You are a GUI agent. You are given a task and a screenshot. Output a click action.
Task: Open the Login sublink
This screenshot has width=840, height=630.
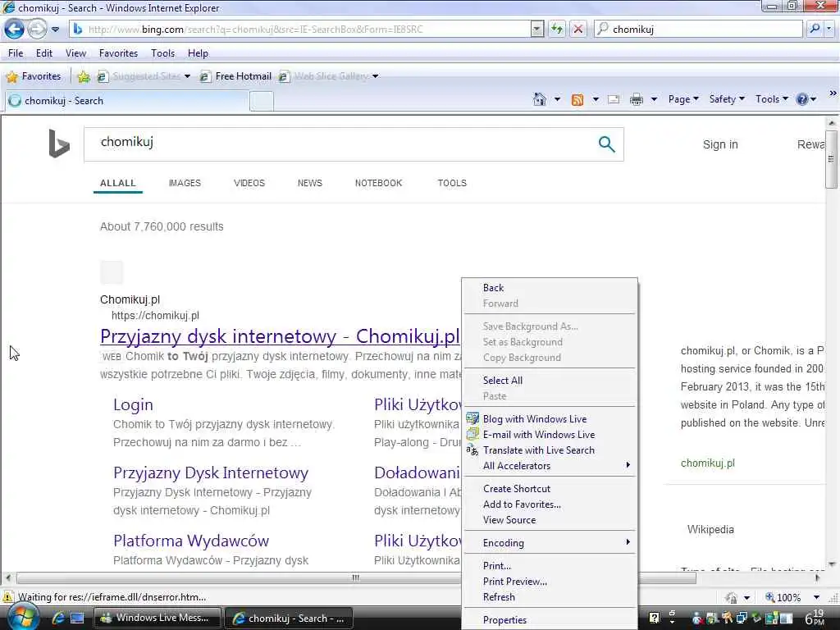(x=133, y=405)
